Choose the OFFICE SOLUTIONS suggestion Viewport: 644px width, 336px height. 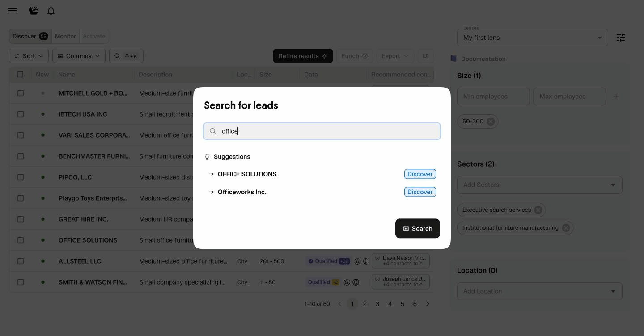click(247, 174)
